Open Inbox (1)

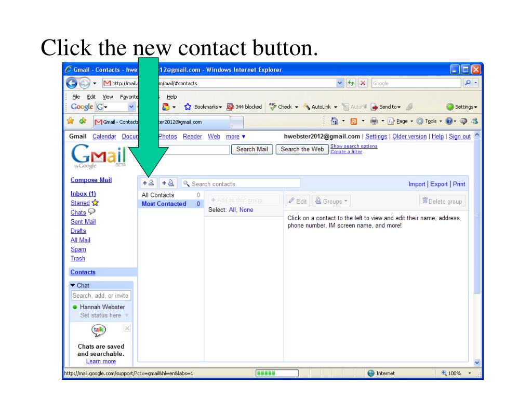pyautogui.click(x=83, y=193)
